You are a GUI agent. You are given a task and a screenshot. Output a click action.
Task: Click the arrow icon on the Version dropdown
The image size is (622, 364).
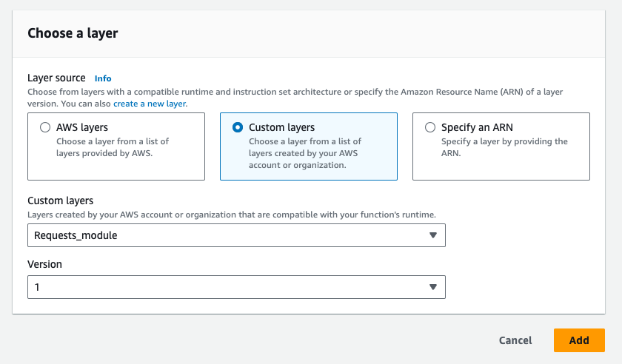[433, 287]
